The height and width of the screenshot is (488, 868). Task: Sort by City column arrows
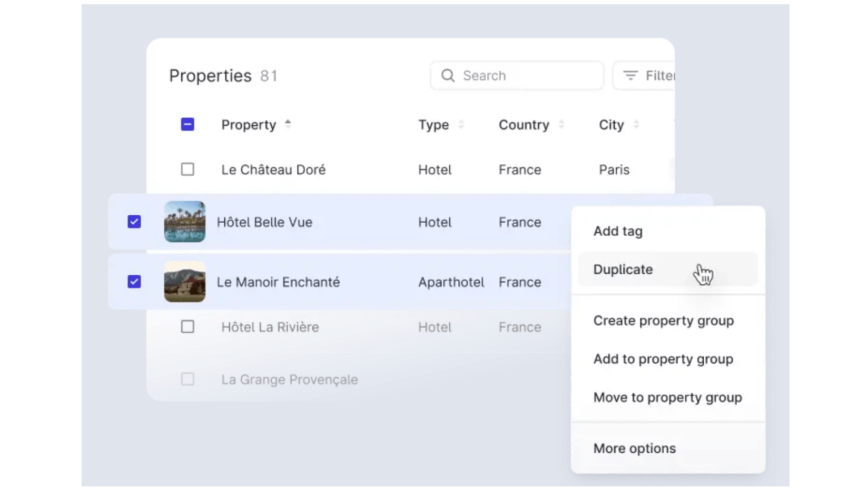pos(636,125)
